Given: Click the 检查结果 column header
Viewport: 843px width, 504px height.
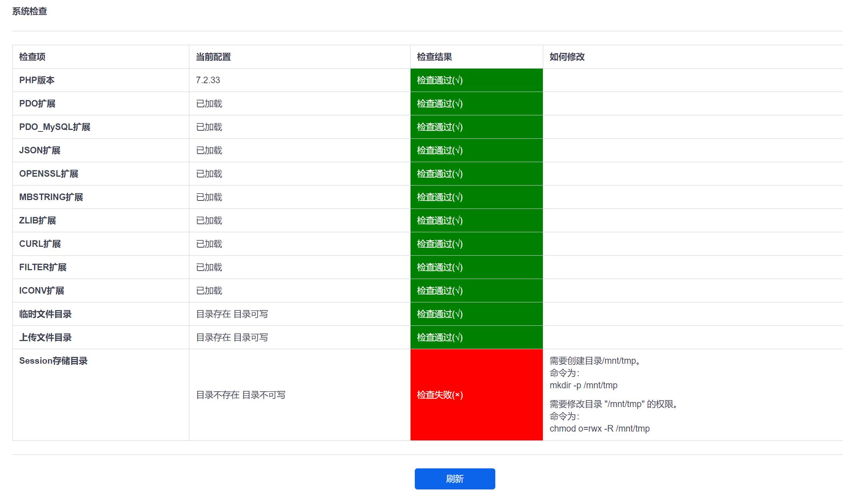Looking at the screenshot, I should pos(434,57).
